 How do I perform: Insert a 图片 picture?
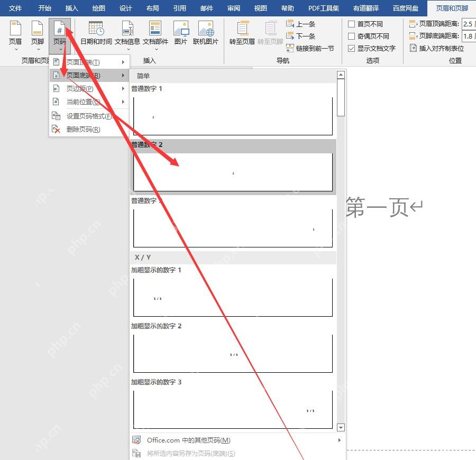(181, 33)
